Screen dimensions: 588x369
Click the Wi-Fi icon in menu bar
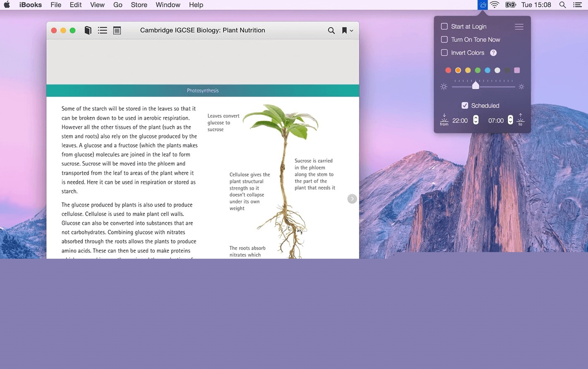[x=494, y=5]
